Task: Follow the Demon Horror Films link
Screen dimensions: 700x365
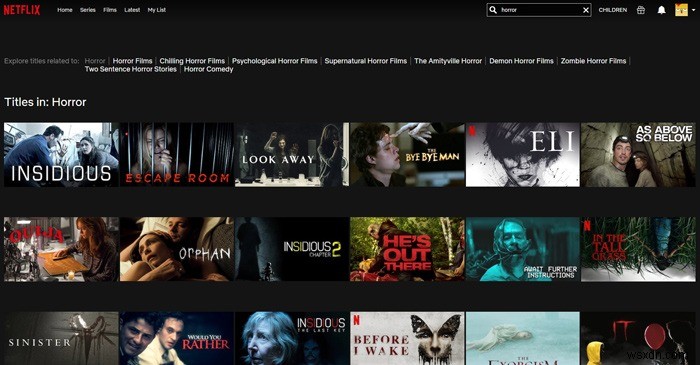Action: click(x=521, y=61)
